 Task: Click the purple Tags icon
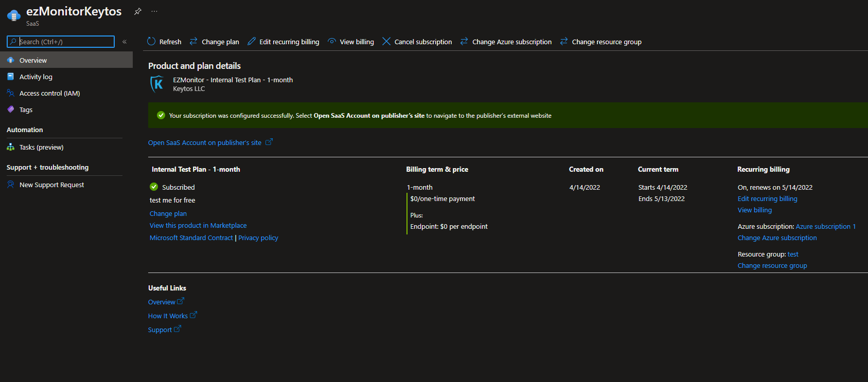10,109
